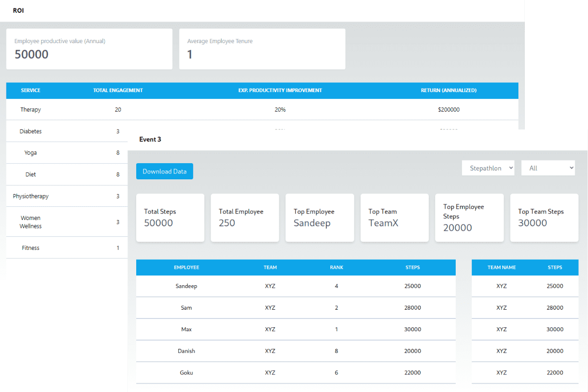The height and width of the screenshot is (392, 588).
Task: Sort employee table by RANK header
Action: (x=337, y=268)
